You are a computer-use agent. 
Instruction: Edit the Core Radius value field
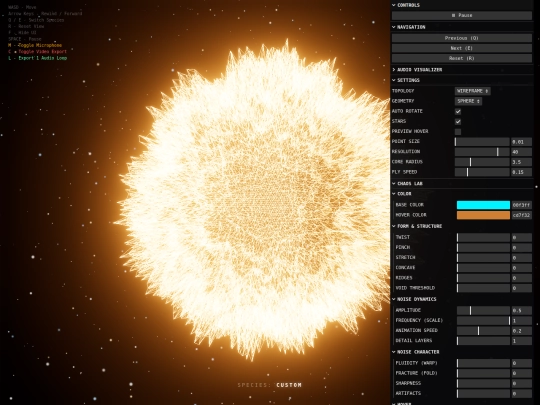(x=521, y=162)
